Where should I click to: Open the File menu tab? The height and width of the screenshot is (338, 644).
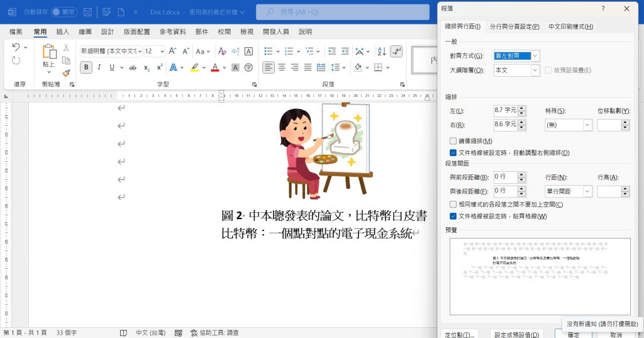[x=16, y=31]
